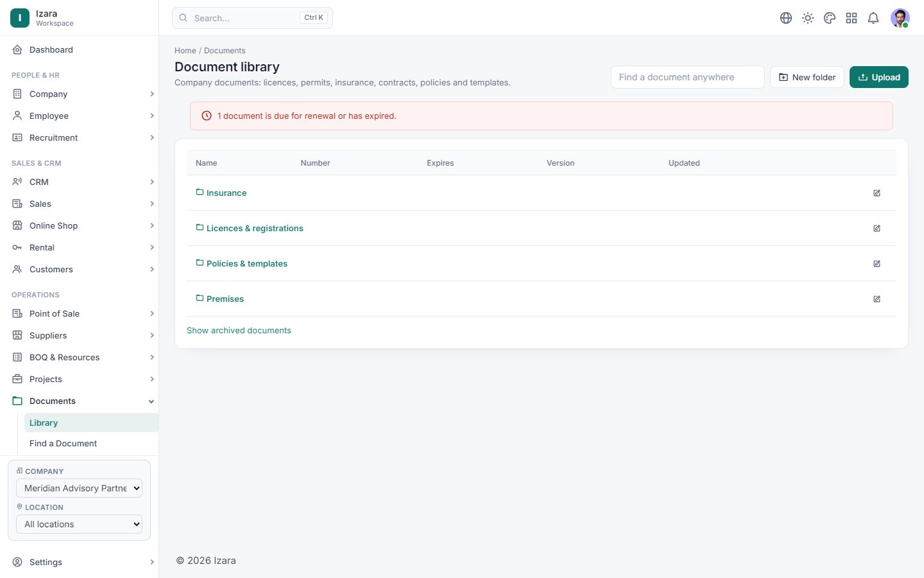Open the language globe icon
Image resolution: width=924 pixels, height=578 pixels.
point(786,18)
